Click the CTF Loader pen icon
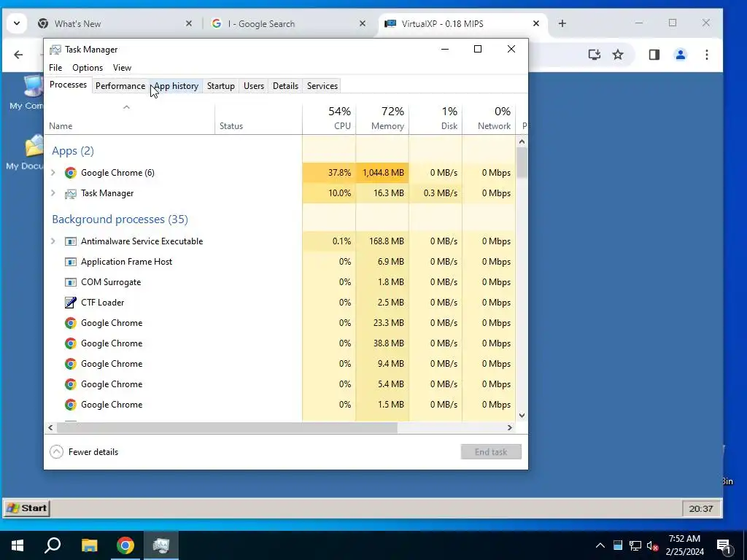Image resolution: width=747 pixels, height=560 pixels. point(71,303)
